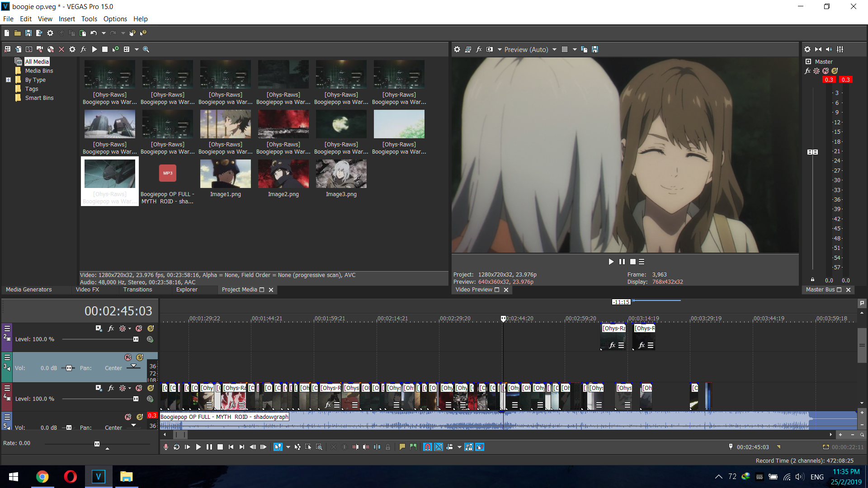Pause timeline playback in the transport bar
Viewport: 868px width, 488px height.
coord(209,447)
